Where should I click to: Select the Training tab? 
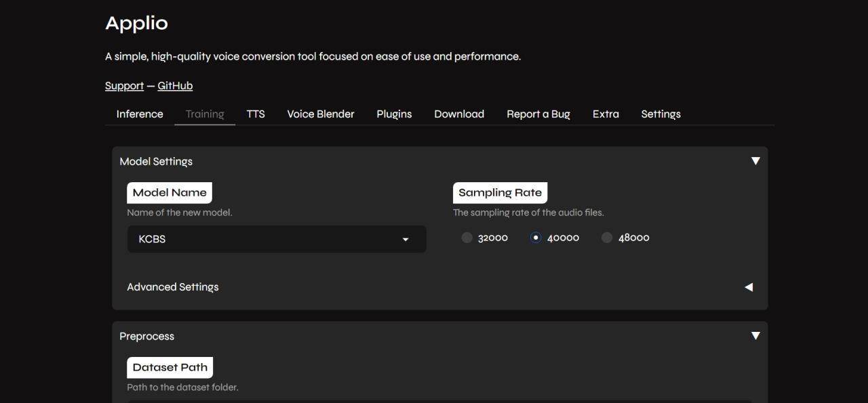point(205,114)
